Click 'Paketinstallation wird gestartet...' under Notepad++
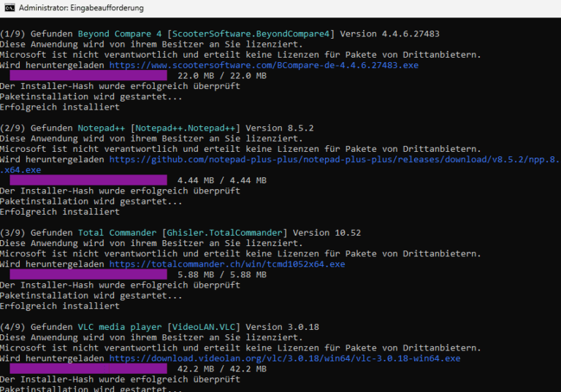The width and height of the screenshot is (561, 392). click(91, 201)
